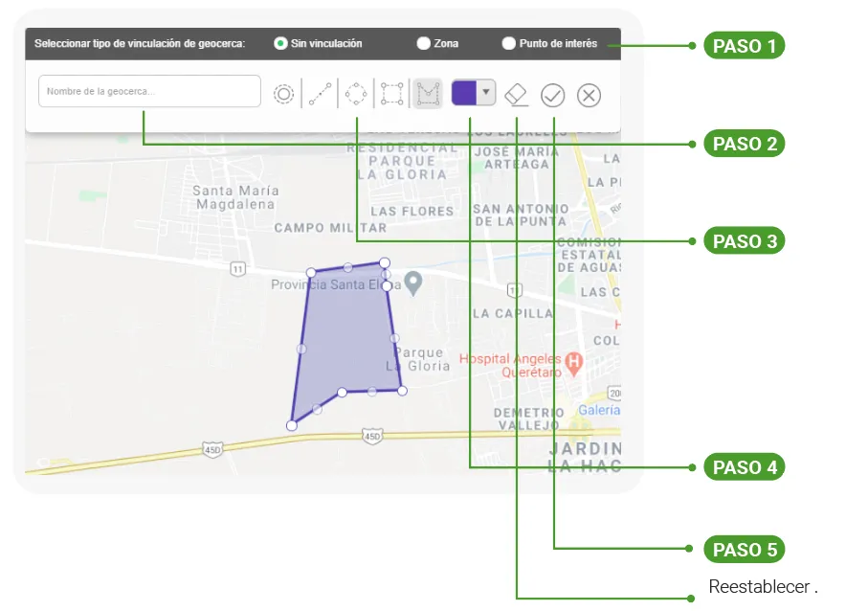Click the Hospital Angeles Querétaro marker

coord(574,363)
